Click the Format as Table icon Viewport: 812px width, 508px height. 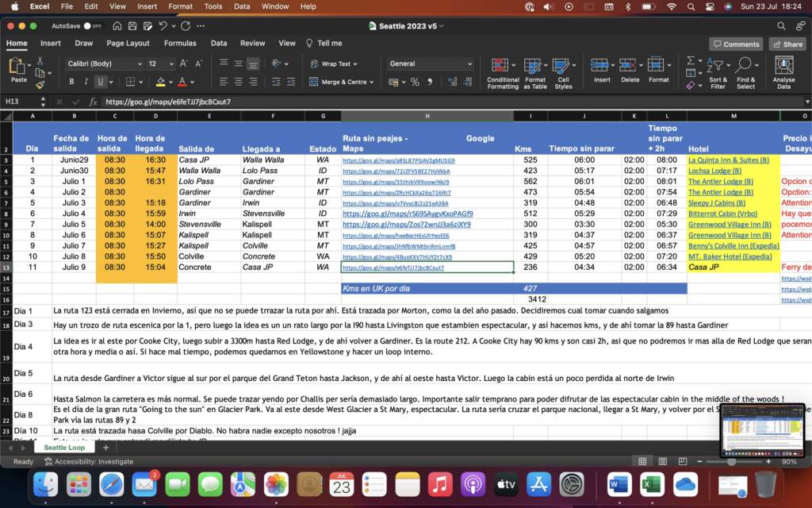pyautogui.click(x=532, y=66)
